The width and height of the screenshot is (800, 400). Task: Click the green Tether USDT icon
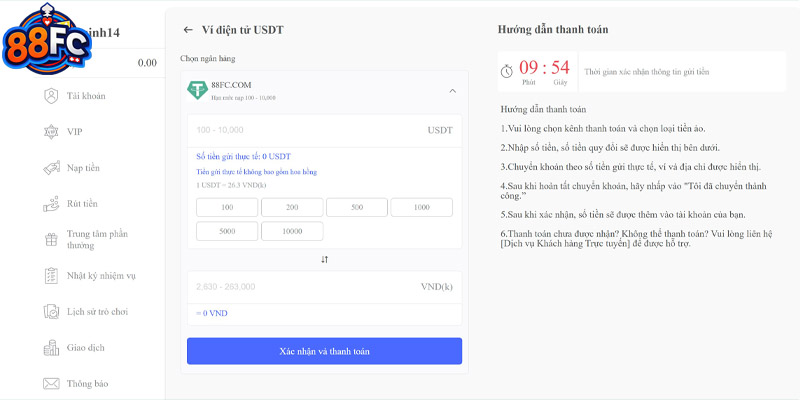click(x=197, y=90)
